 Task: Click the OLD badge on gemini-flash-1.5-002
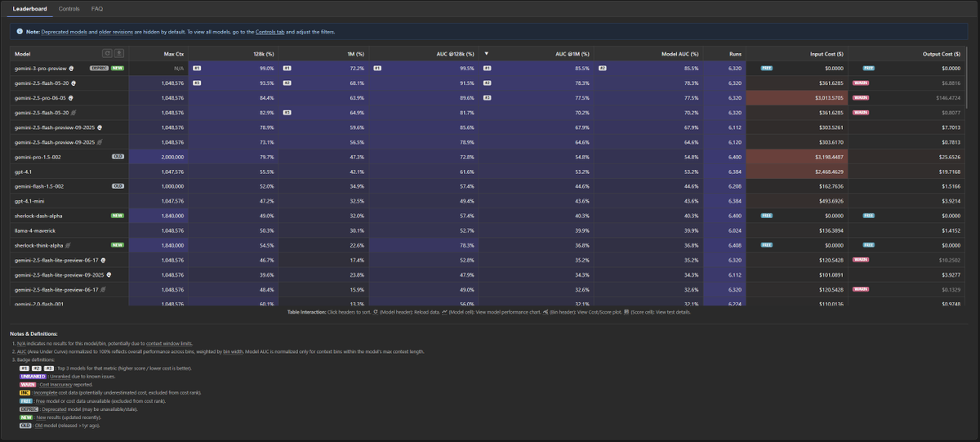click(x=118, y=185)
